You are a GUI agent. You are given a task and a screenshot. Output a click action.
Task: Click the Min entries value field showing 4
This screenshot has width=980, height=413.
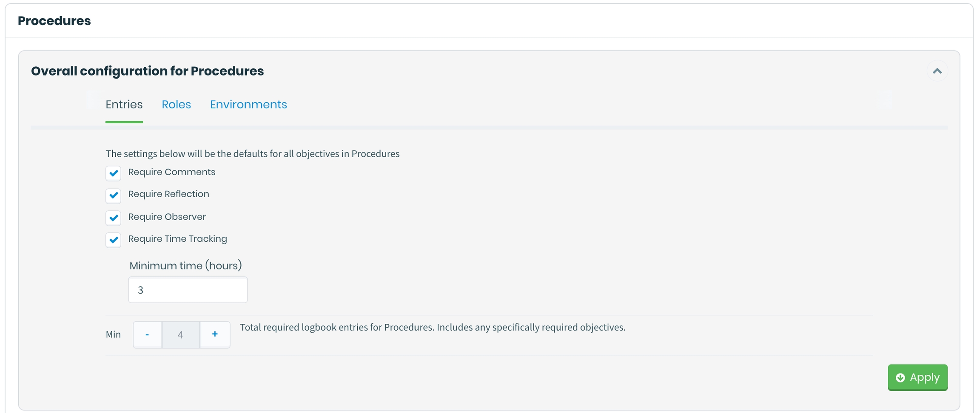[x=181, y=335]
